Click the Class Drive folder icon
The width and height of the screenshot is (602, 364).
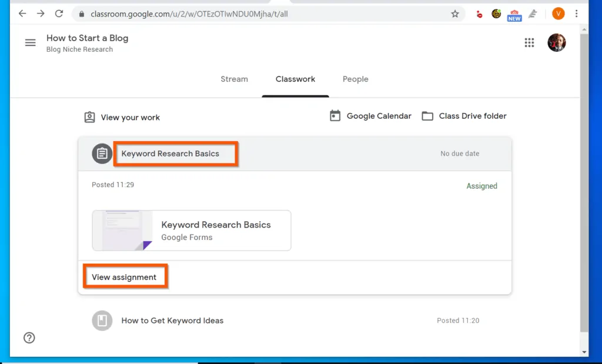point(427,116)
